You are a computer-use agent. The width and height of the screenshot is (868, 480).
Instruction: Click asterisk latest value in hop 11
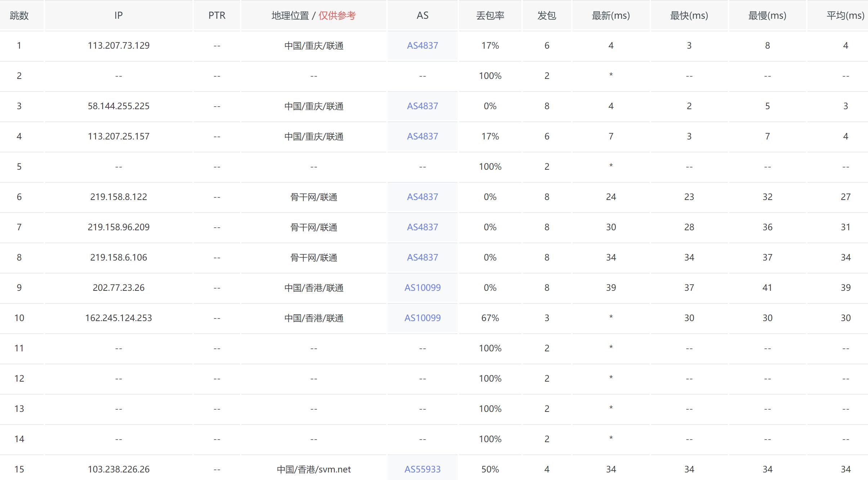click(611, 347)
